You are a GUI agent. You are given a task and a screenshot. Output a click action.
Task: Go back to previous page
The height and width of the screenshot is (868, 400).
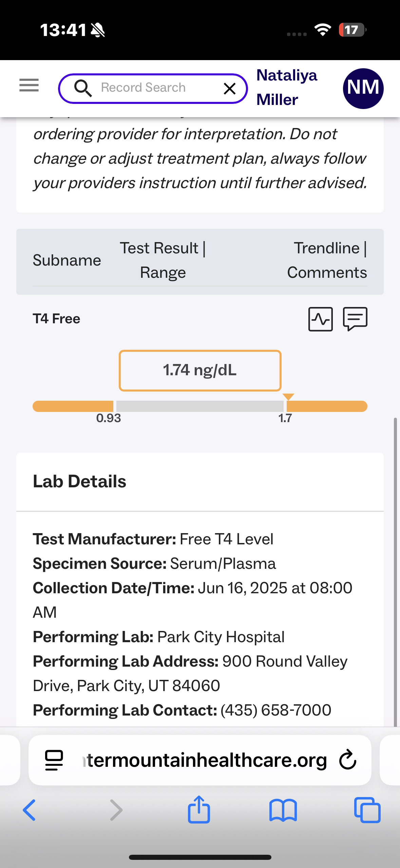tap(30, 810)
